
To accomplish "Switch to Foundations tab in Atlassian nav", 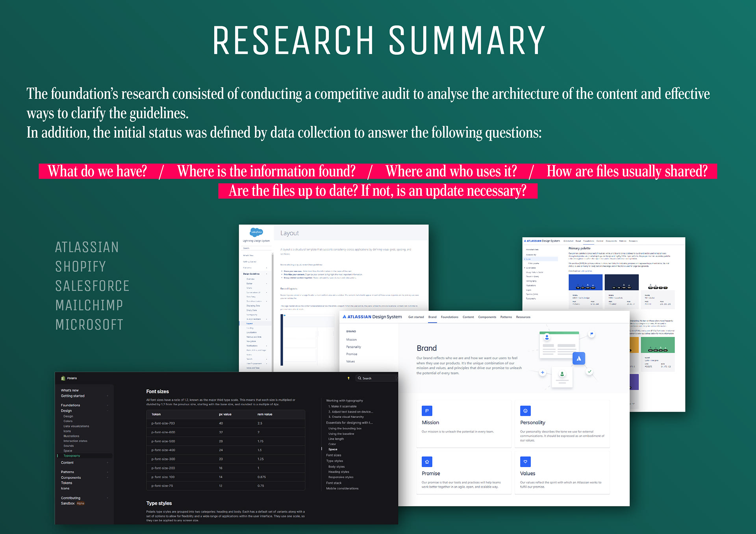I will coord(449,317).
